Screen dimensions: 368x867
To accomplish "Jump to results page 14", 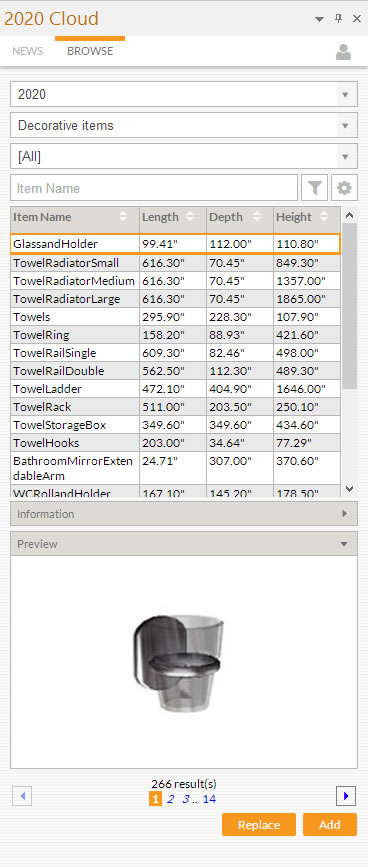I will tap(209, 798).
